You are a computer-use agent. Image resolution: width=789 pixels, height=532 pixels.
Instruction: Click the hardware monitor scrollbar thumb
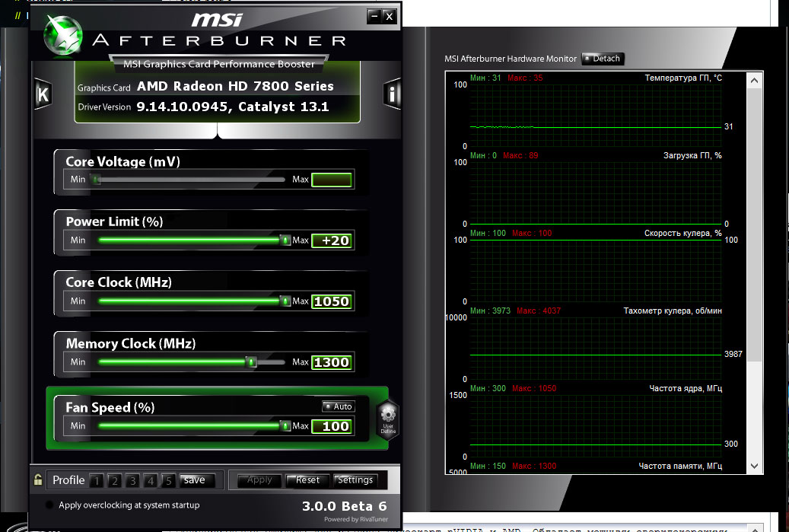click(x=754, y=225)
